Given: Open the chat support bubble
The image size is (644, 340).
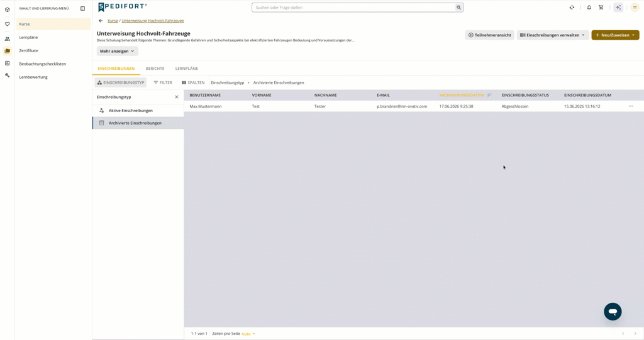Looking at the screenshot, I should click(x=613, y=312).
